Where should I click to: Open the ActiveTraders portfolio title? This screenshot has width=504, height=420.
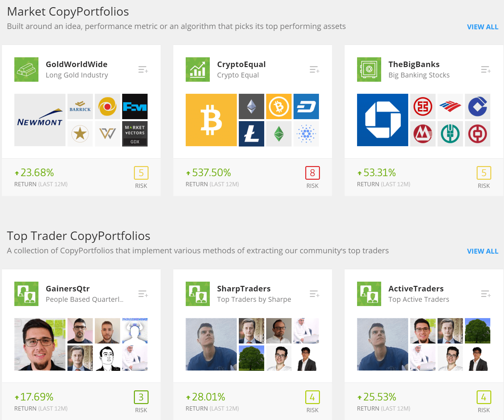(x=416, y=289)
